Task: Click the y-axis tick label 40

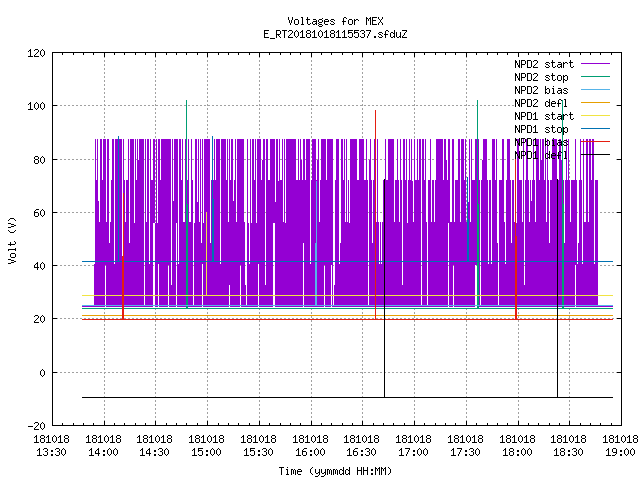Action: click(x=39, y=266)
